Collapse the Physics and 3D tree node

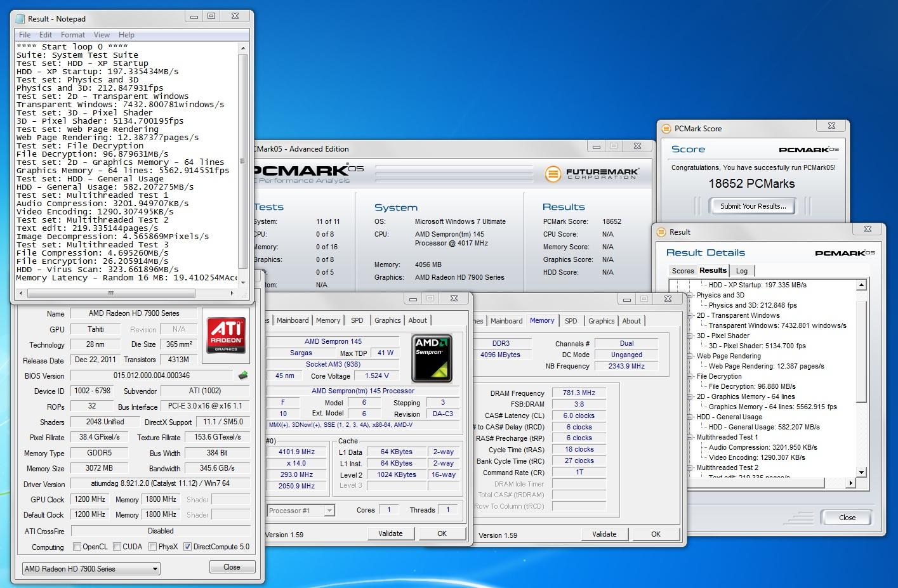[690, 295]
